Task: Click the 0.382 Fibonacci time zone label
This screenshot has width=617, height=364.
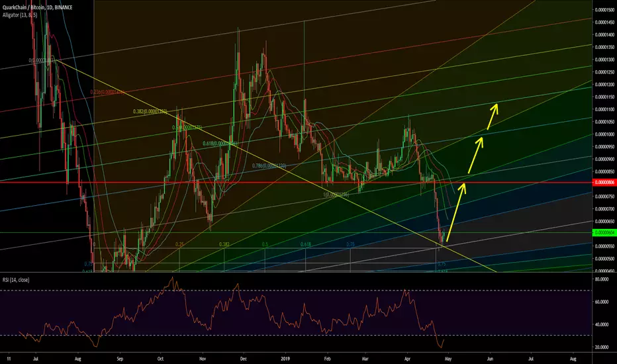Action: [x=224, y=244]
